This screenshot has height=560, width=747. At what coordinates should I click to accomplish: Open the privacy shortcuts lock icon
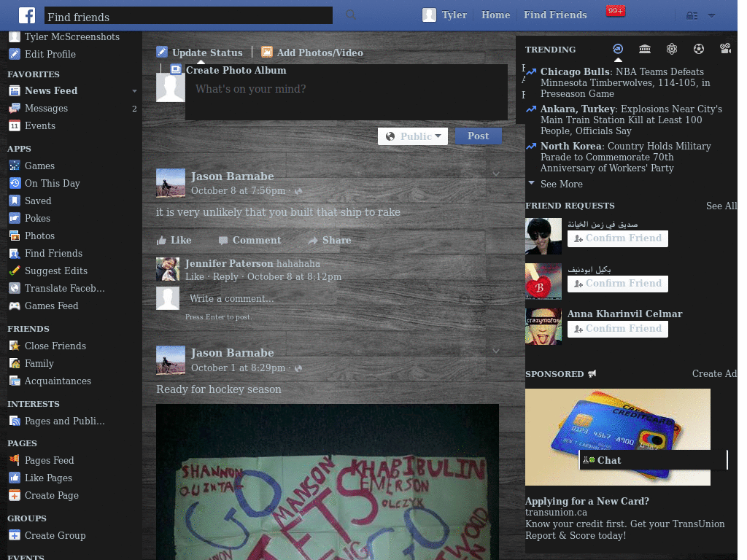pyautogui.click(x=692, y=16)
